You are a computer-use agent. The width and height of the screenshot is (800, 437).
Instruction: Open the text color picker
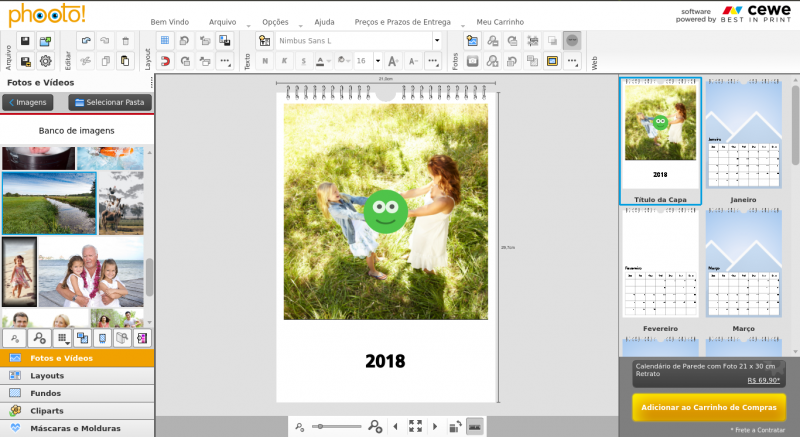point(323,61)
